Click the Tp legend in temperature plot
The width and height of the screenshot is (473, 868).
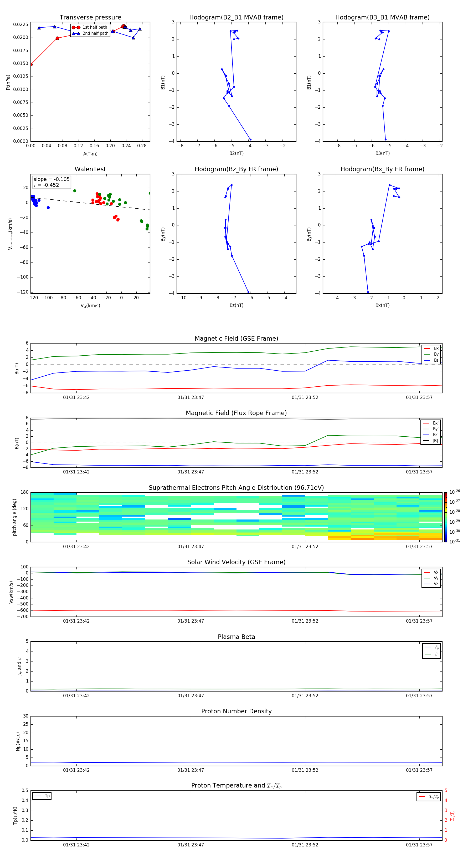click(42, 796)
